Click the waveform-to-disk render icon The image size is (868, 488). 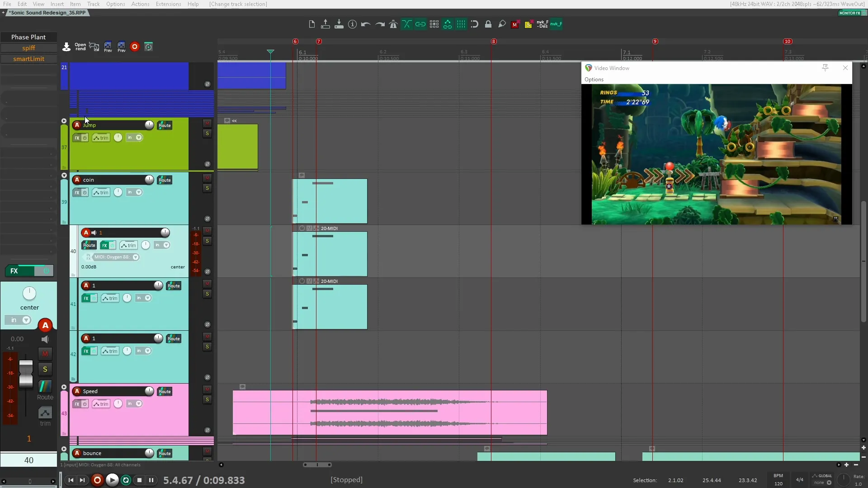(94, 47)
